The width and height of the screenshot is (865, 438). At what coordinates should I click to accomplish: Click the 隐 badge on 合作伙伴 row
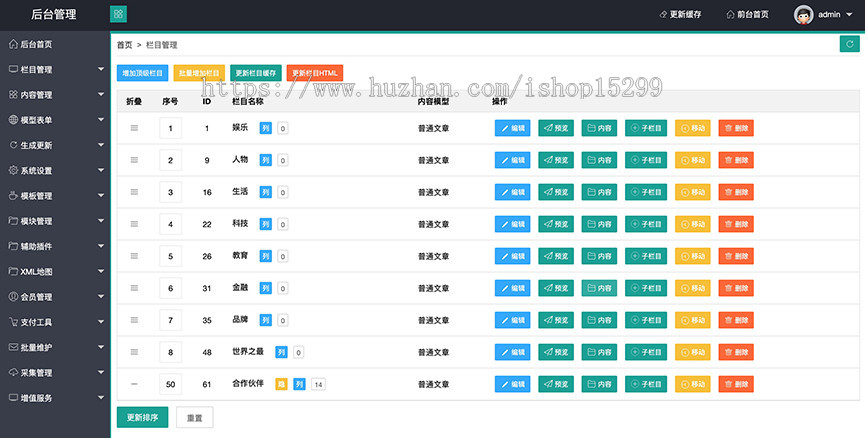pyautogui.click(x=281, y=384)
